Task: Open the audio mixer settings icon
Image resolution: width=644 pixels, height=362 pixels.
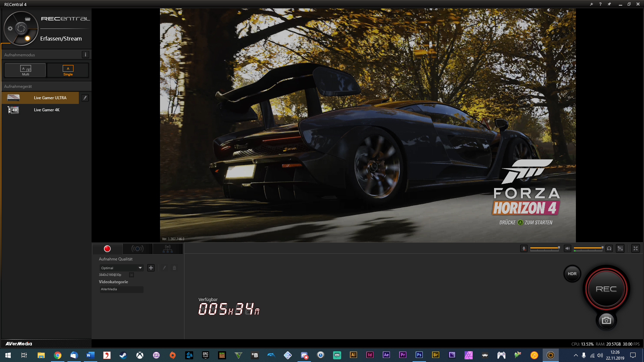Action: point(620,248)
